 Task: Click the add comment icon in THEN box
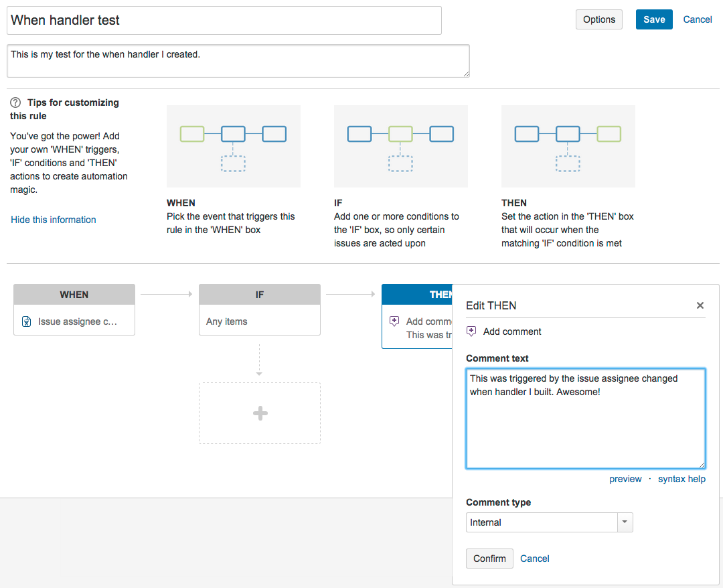pos(394,321)
